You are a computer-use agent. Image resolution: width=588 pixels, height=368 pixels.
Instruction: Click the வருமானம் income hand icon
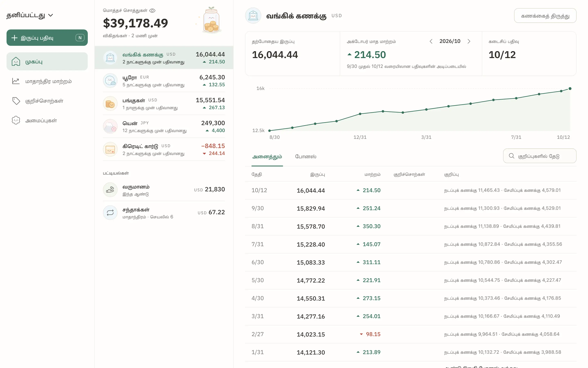110,190
